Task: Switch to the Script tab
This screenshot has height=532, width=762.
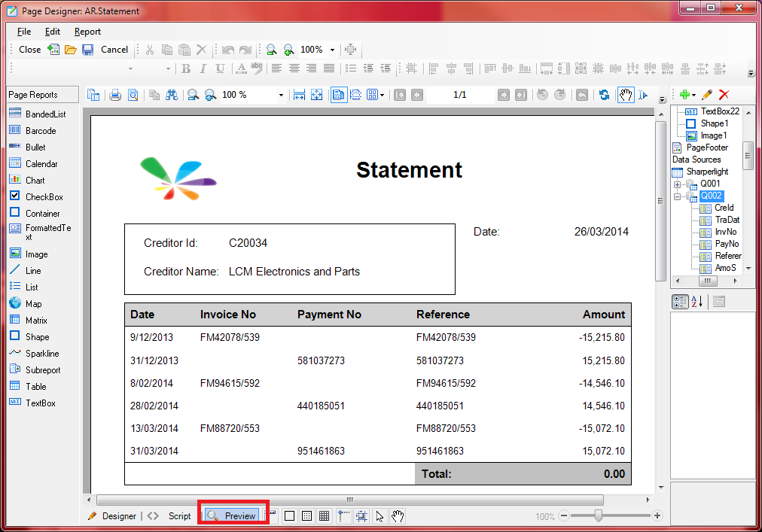Action: tap(169, 516)
